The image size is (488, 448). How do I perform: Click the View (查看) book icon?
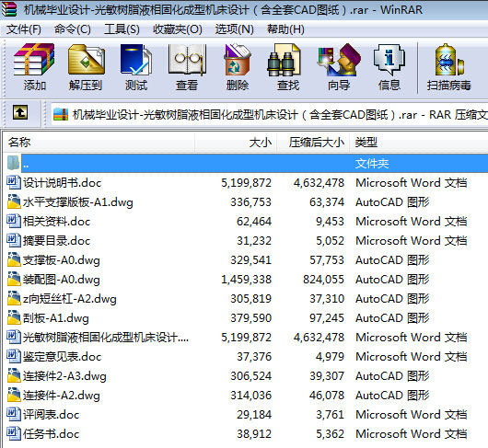187,60
